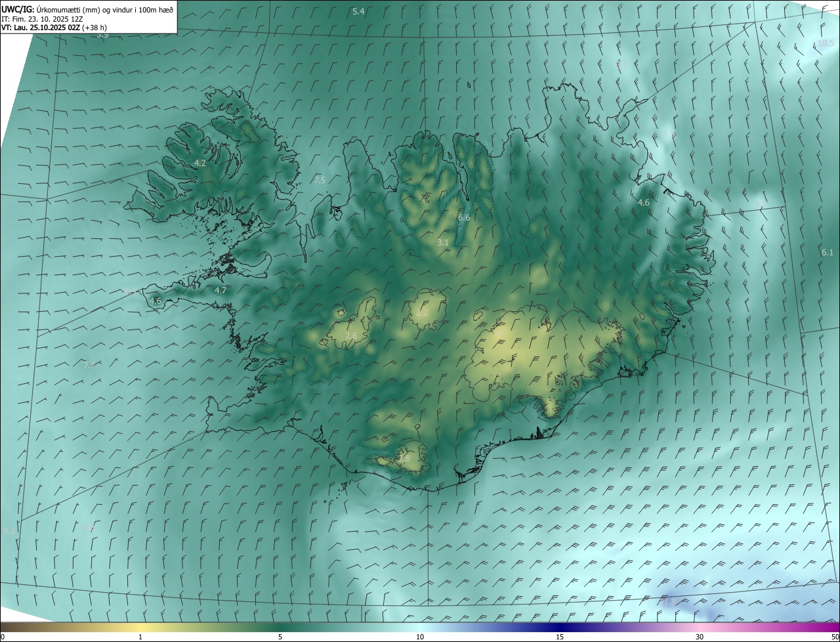
Task: Click the VT valid time line
Action: (x=54, y=28)
